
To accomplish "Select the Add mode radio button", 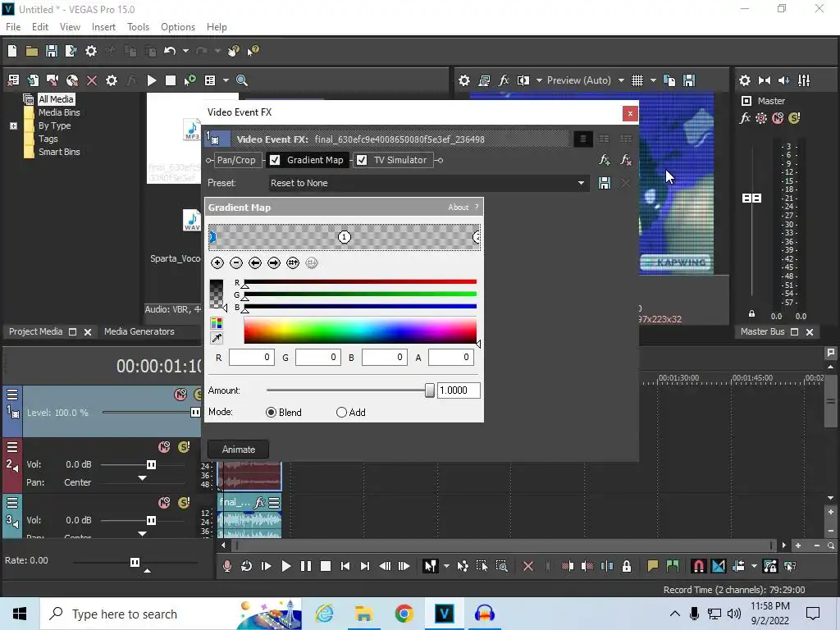I will [x=341, y=412].
